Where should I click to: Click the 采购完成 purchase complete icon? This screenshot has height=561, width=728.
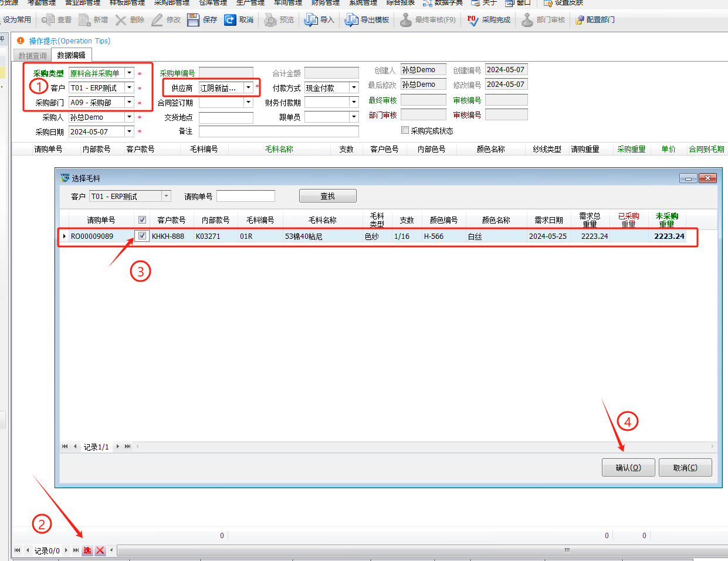473,20
